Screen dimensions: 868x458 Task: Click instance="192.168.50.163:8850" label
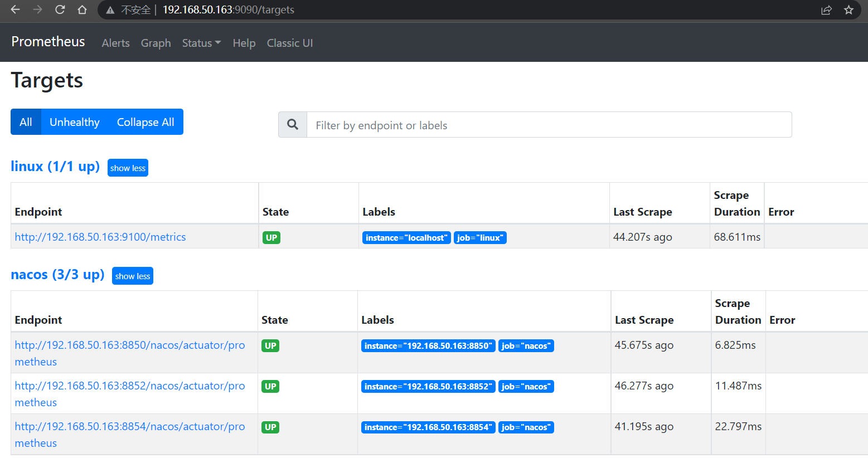tap(428, 345)
